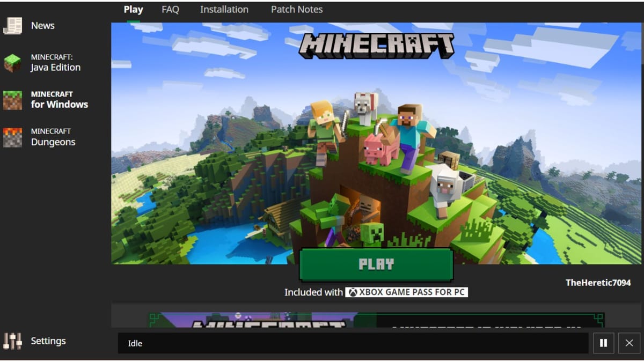Click the Xbox logo in the Game Pass badge
The height and width of the screenshot is (362, 644).
click(x=353, y=292)
